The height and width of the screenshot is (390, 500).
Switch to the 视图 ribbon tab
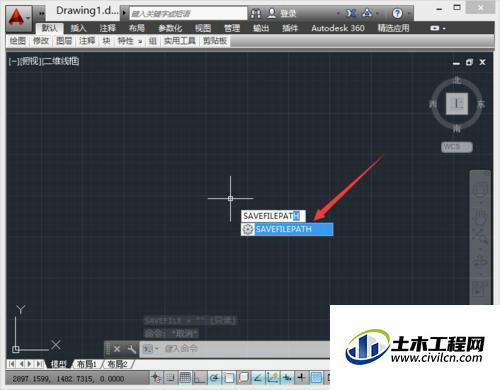pyautogui.click(x=203, y=28)
